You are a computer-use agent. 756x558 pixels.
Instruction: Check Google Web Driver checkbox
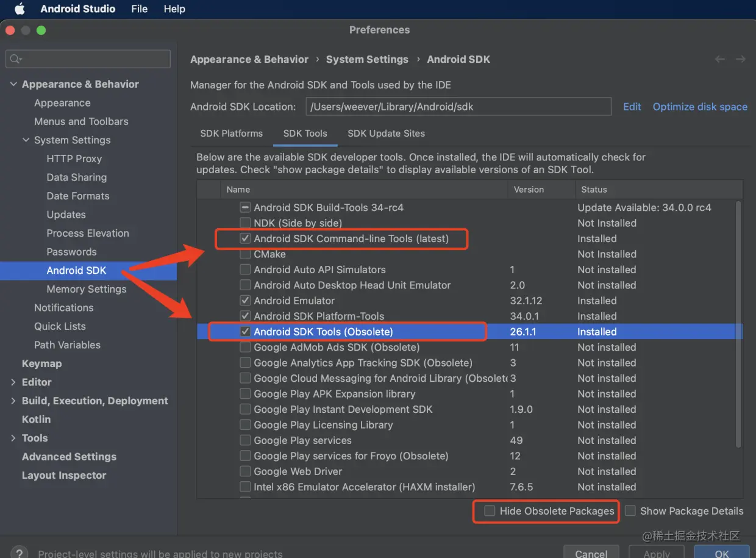point(245,471)
